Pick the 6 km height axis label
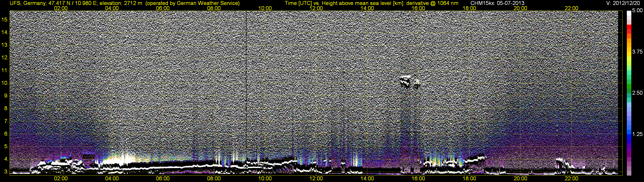This screenshot has width=644, height=182. click(x=6, y=134)
